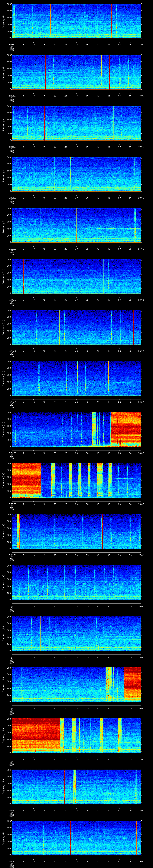
Task: Click the "16:29:00" time axis label
Action: [12, 708]
